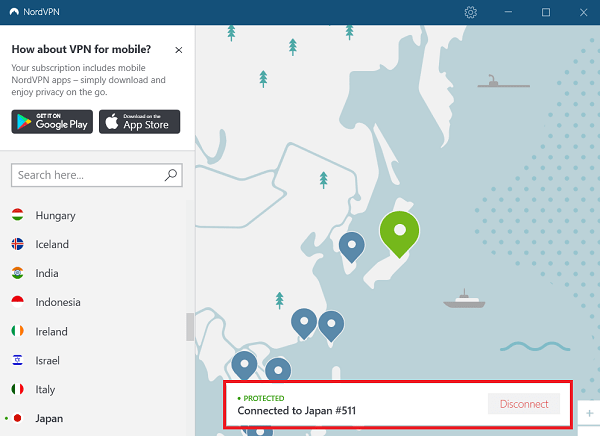600x436 pixels.
Task: Connect to Hungary in country list
Action: coord(55,216)
